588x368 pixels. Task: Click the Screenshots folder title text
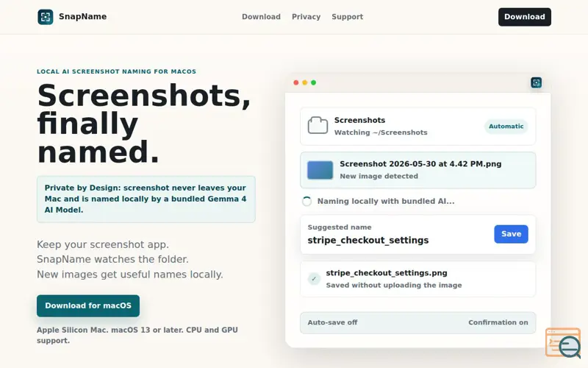coord(359,120)
